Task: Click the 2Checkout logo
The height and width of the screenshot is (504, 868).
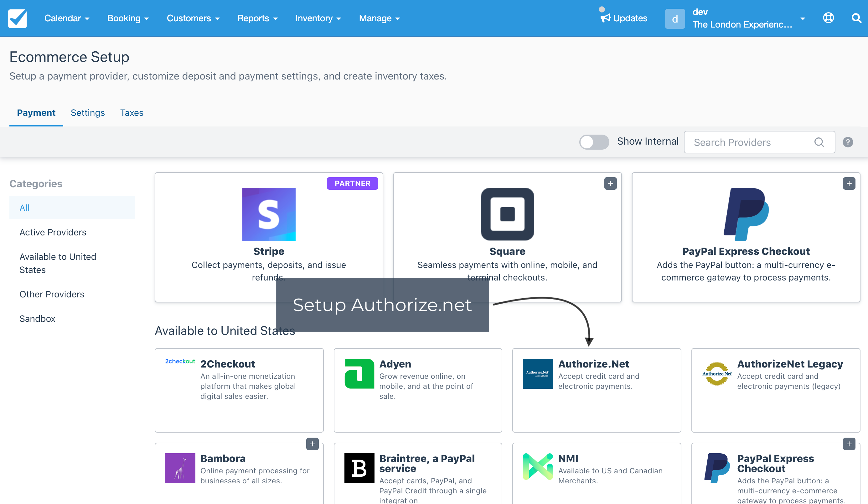Action: click(x=180, y=361)
